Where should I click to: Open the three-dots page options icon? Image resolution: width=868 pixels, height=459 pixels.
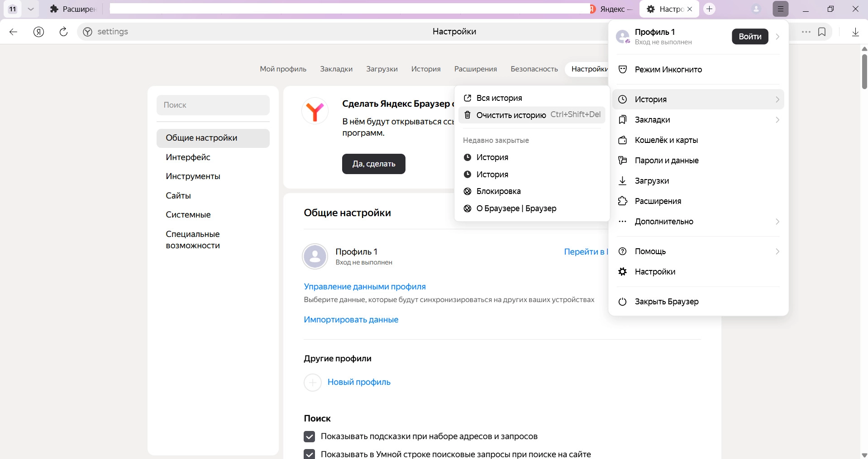[x=806, y=32]
